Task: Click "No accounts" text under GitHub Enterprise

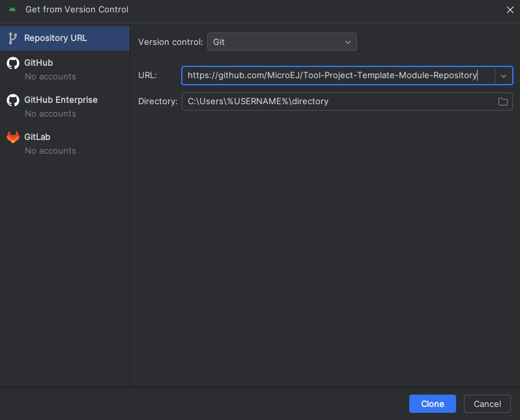Action: [x=50, y=114]
